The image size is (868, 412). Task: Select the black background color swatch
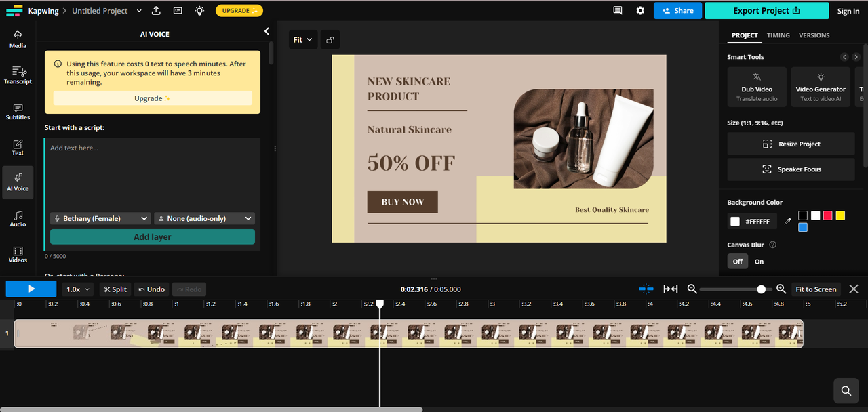pyautogui.click(x=803, y=215)
